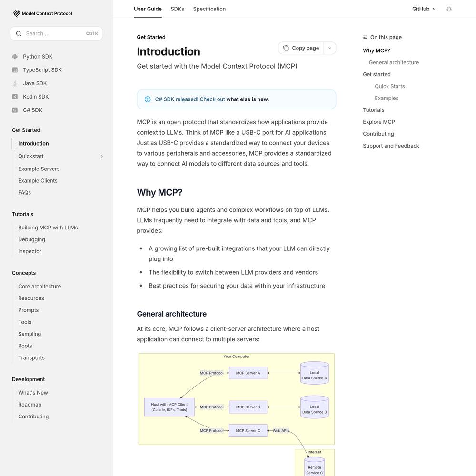Viewport: 476px width, 476px height.
Task: Open Python SDK in sidebar
Action: [38, 57]
